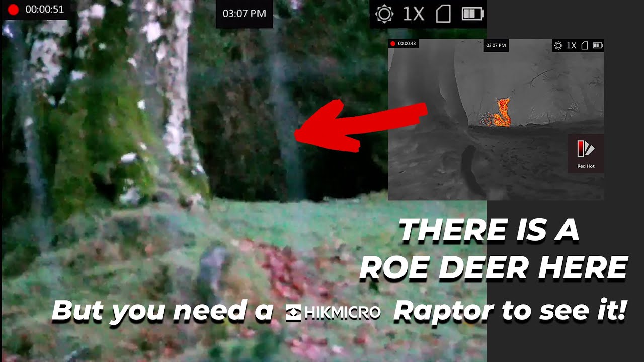Click the large battery level icon
The image size is (644, 362).
472,14
